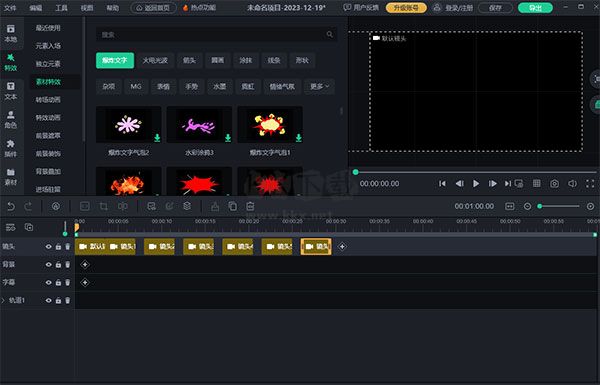Add keyframe diamond on 背景 track

(x=85, y=264)
